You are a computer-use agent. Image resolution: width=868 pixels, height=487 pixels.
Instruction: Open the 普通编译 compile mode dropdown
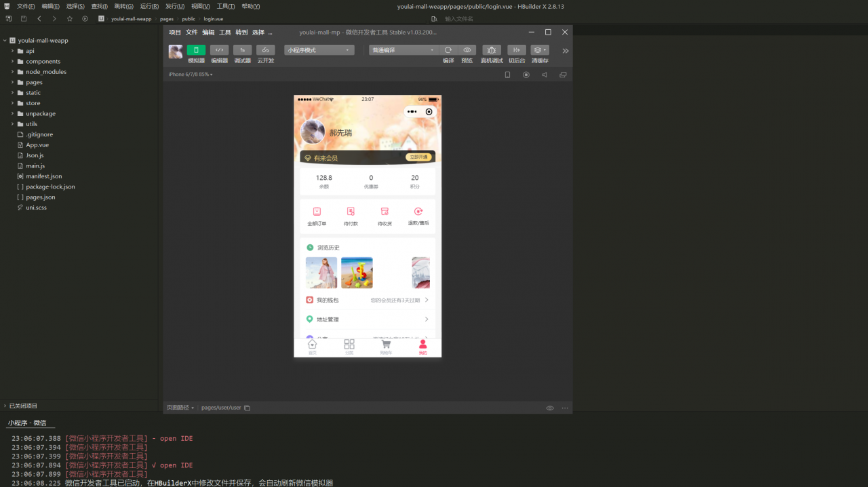point(403,50)
